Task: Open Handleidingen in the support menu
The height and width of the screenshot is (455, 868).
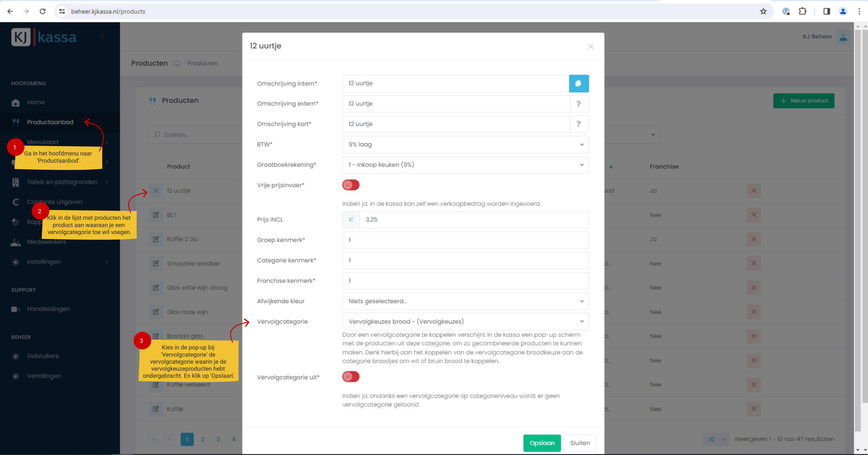Action: (x=48, y=309)
